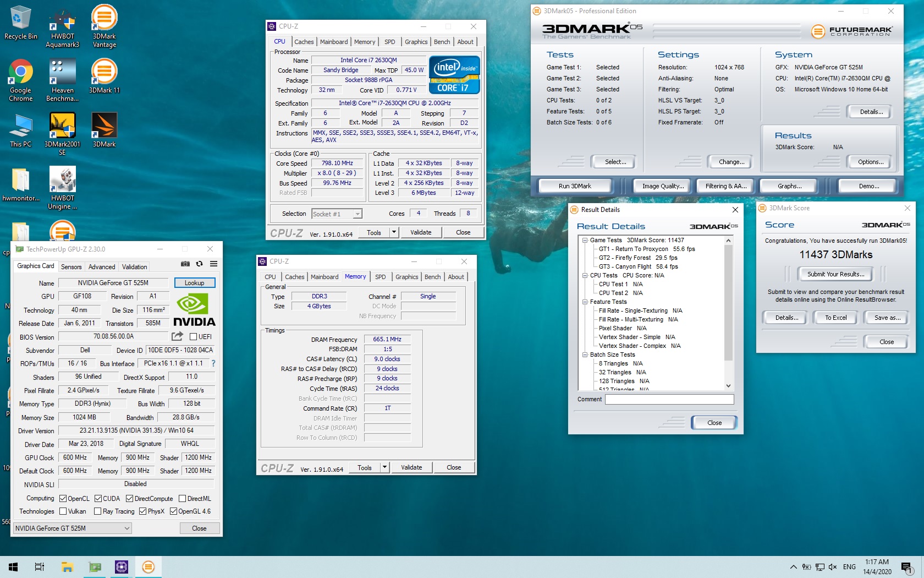Click Submit Your Results button
The height and width of the screenshot is (578, 924).
835,274
